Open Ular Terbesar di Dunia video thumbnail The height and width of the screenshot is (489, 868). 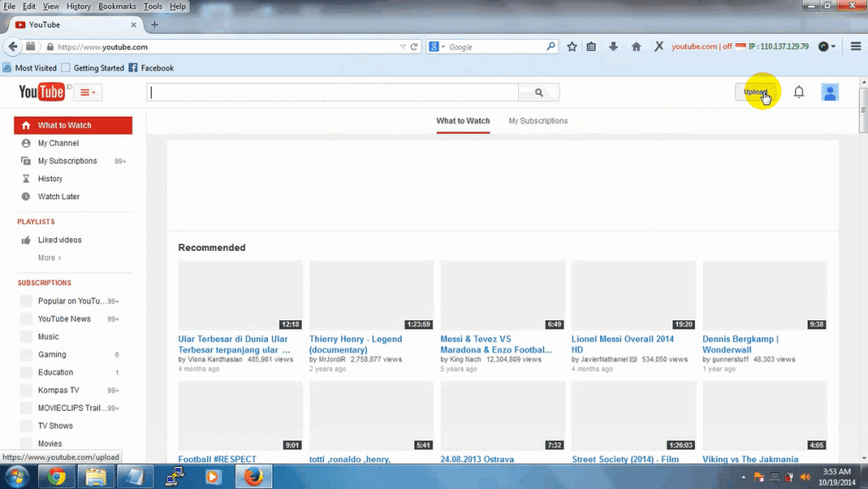[x=240, y=296]
